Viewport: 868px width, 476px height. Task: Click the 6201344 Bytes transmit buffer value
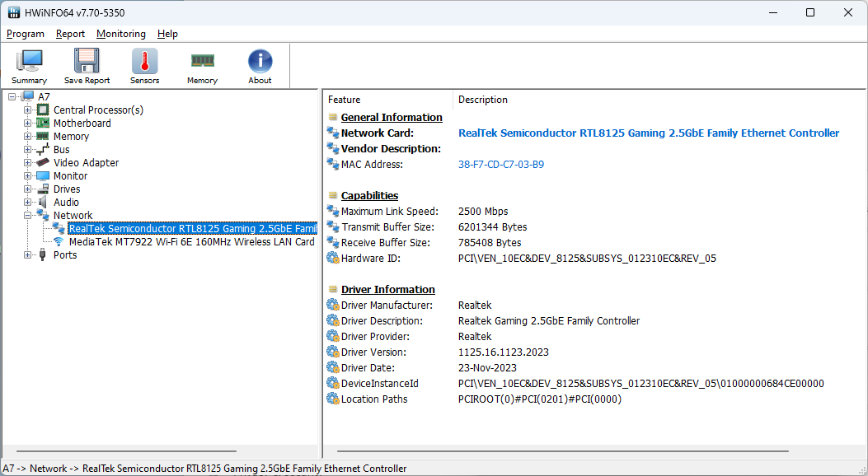492,226
